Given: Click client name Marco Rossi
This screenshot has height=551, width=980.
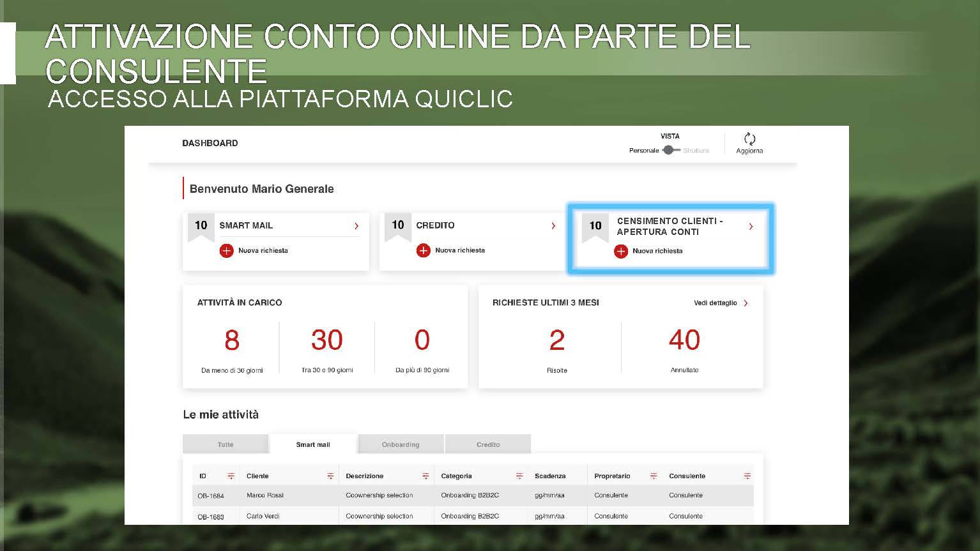Looking at the screenshot, I should point(265,495).
